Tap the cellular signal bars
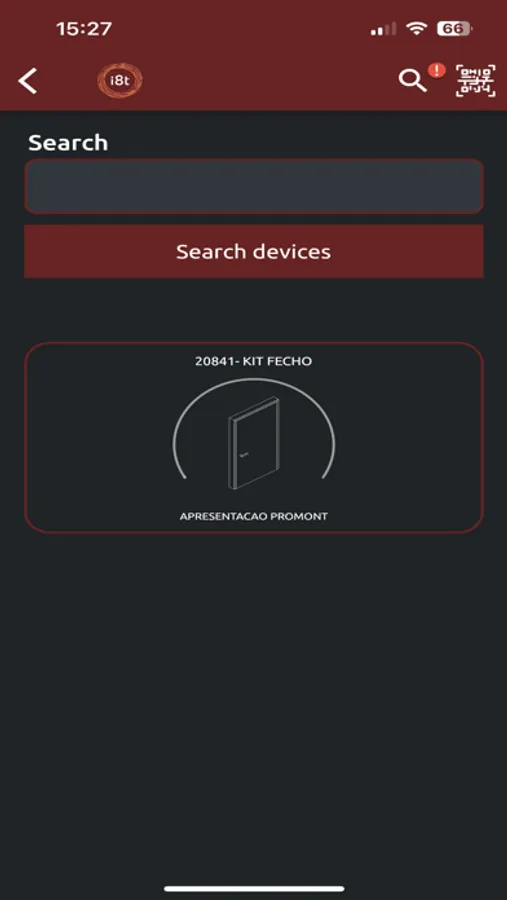 [x=384, y=29]
